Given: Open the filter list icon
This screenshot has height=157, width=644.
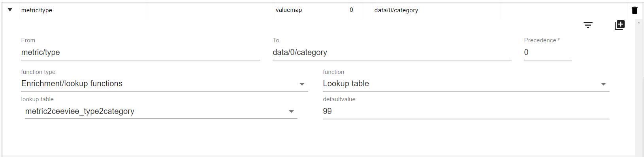Looking at the screenshot, I should coord(588,25).
